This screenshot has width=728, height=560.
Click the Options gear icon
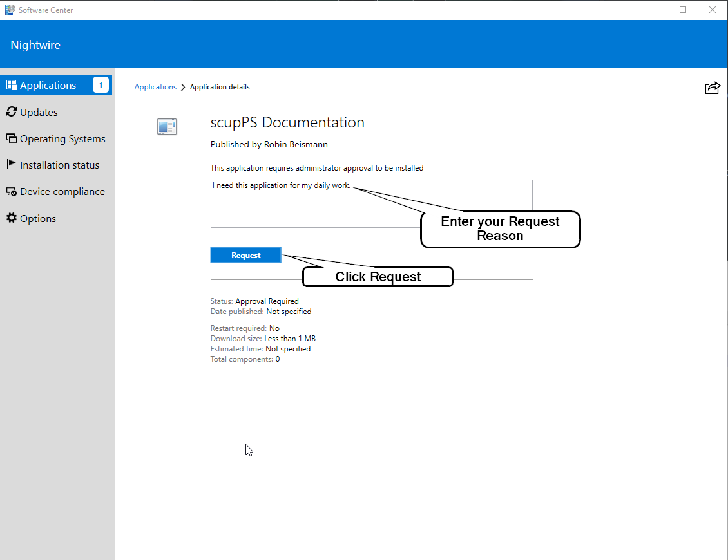point(11,218)
